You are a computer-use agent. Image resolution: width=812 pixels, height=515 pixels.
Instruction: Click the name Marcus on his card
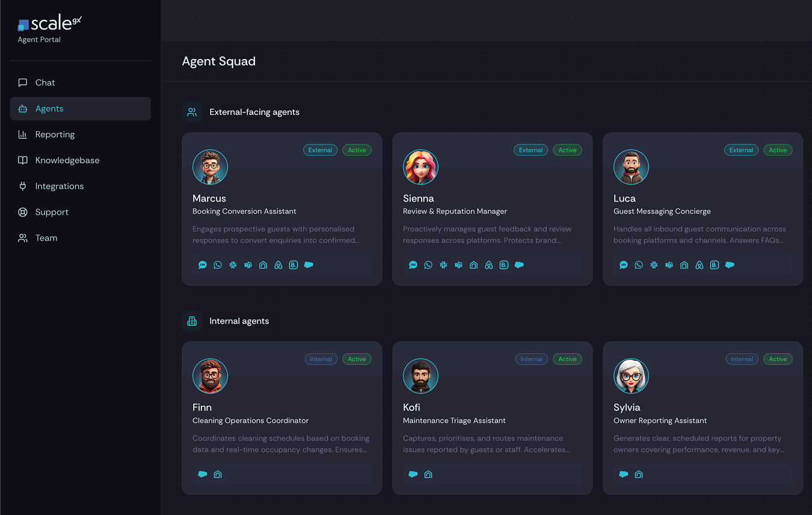coord(209,198)
